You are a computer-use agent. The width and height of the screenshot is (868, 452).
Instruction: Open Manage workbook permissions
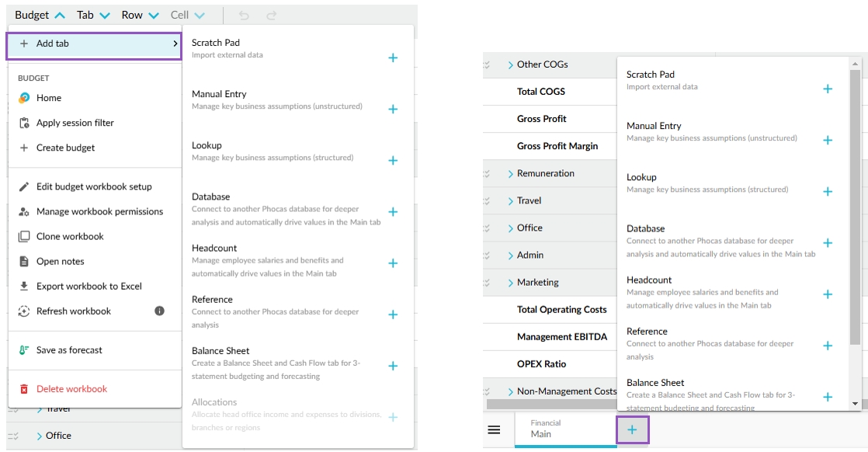coord(99,211)
